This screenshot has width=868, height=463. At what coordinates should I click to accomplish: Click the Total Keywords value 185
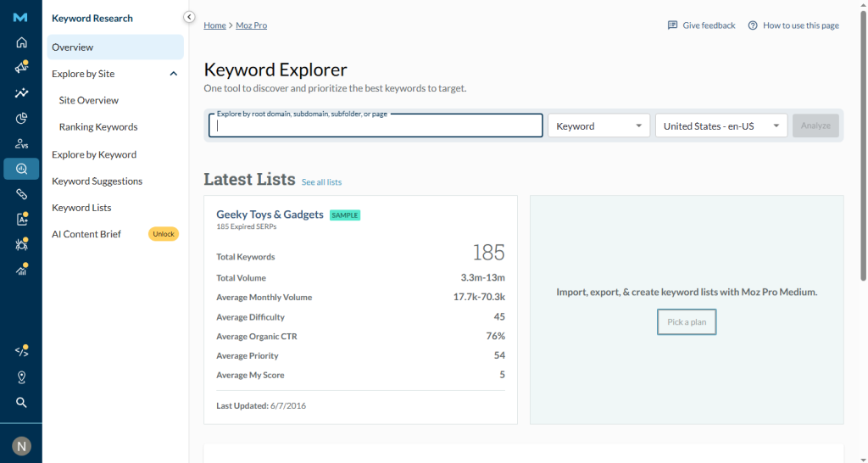click(488, 253)
